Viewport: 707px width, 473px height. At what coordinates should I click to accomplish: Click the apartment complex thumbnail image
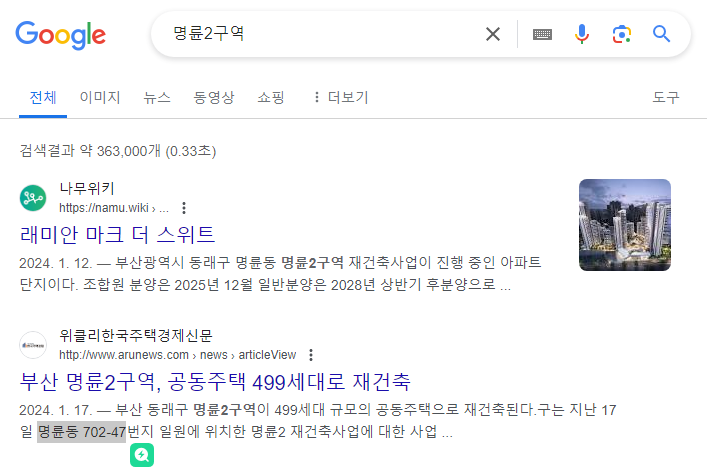click(x=625, y=225)
